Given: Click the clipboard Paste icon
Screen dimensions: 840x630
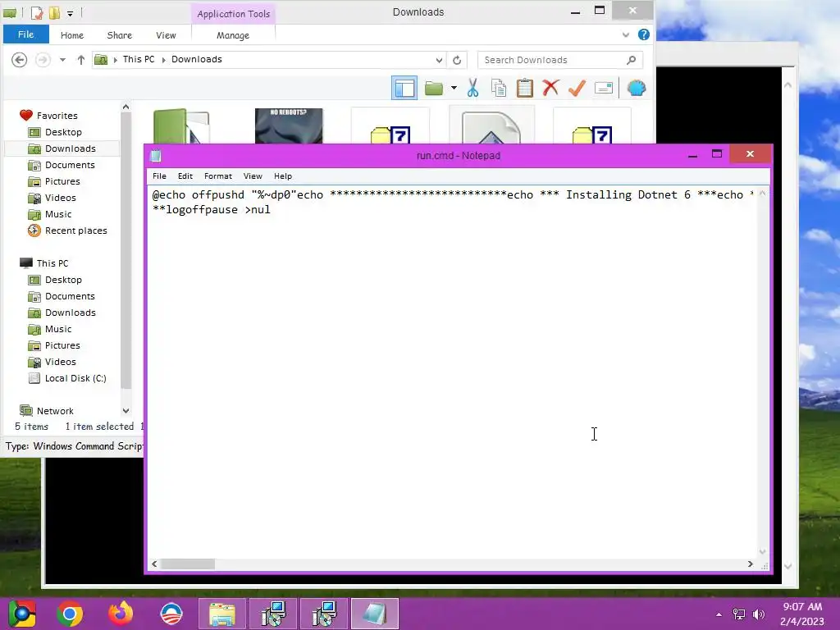Looking at the screenshot, I should tap(524, 88).
